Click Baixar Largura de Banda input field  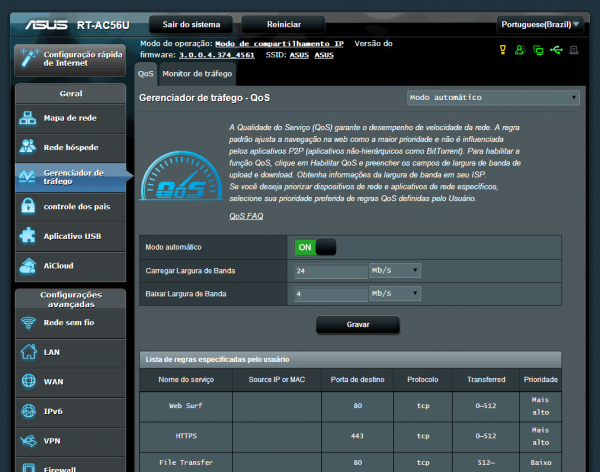pos(331,294)
